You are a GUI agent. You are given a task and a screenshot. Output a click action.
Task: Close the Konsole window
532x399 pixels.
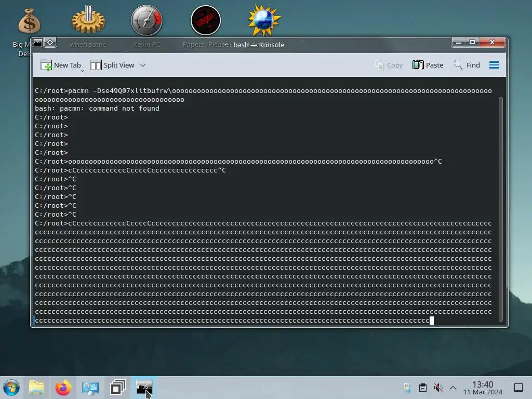pos(493,43)
